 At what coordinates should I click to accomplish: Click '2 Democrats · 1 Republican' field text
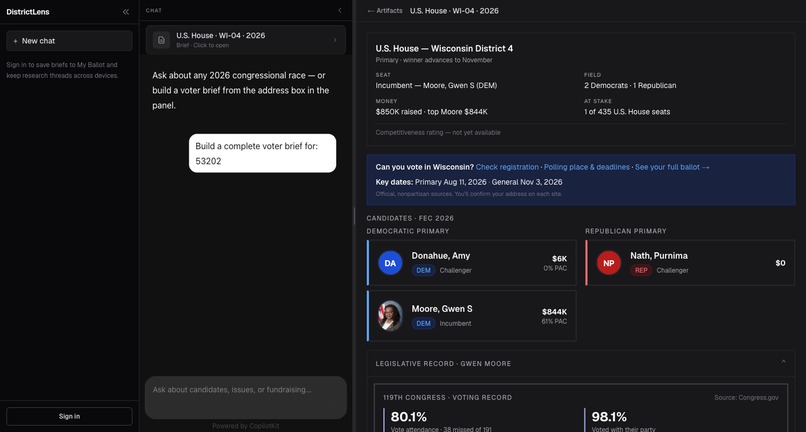pos(630,85)
